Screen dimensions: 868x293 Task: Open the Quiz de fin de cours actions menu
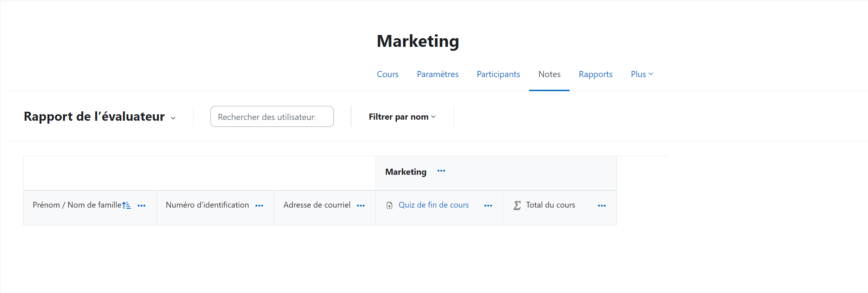pos(488,205)
